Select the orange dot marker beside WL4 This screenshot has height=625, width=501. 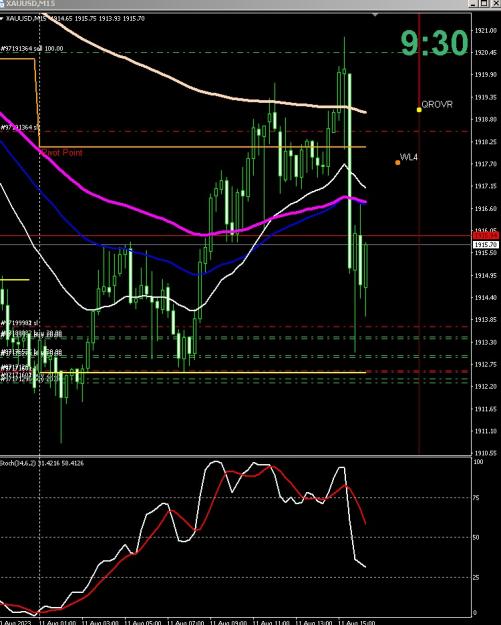(397, 162)
